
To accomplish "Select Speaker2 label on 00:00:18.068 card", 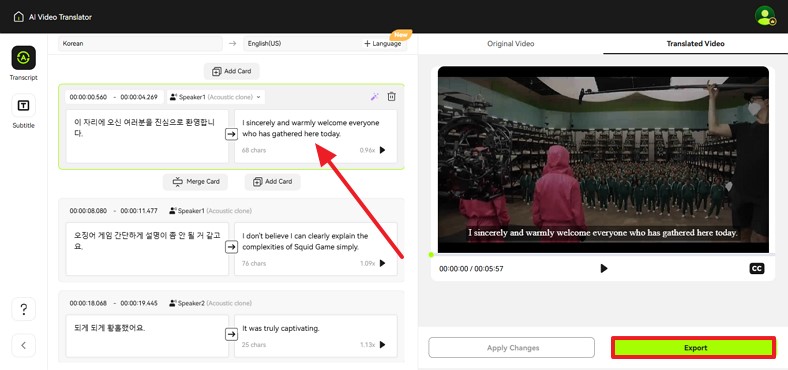I will tap(211, 303).
